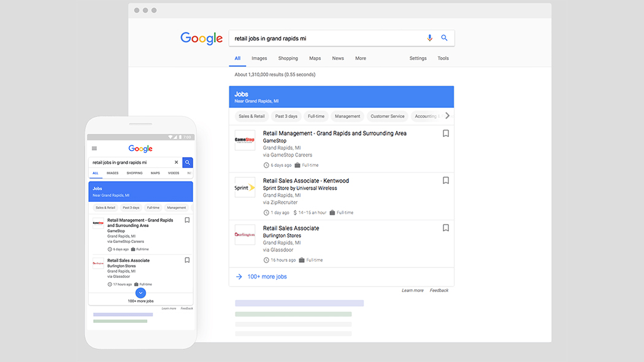The width and height of the screenshot is (644, 362).
Task: Open the Burlington logo thumbnail on desktop
Action: pos(245,234)
